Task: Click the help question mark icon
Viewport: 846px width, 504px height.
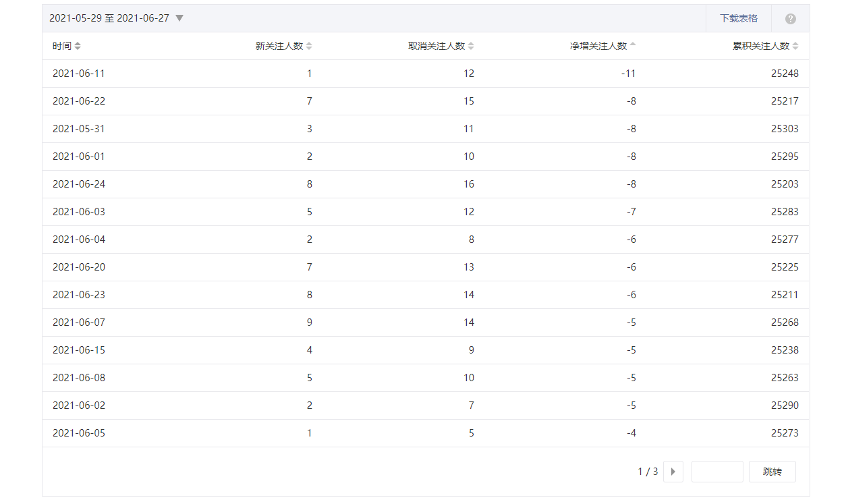Action: click(791, 19)
